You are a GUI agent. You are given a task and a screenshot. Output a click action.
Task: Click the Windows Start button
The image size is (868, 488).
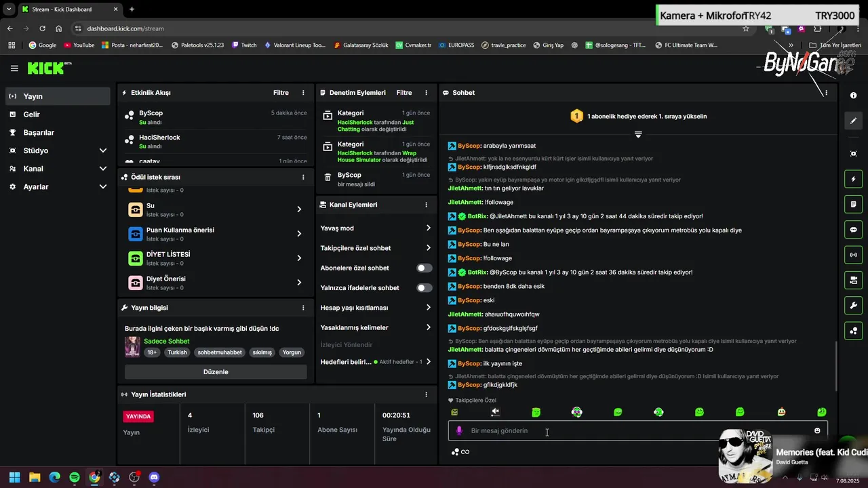pyautogui.click(x=14, y=477)
